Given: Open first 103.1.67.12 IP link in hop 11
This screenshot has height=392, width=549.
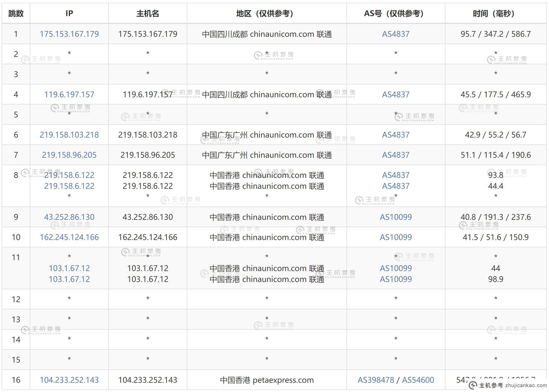Looking at the screenshot, I should (x=69, y=268).
